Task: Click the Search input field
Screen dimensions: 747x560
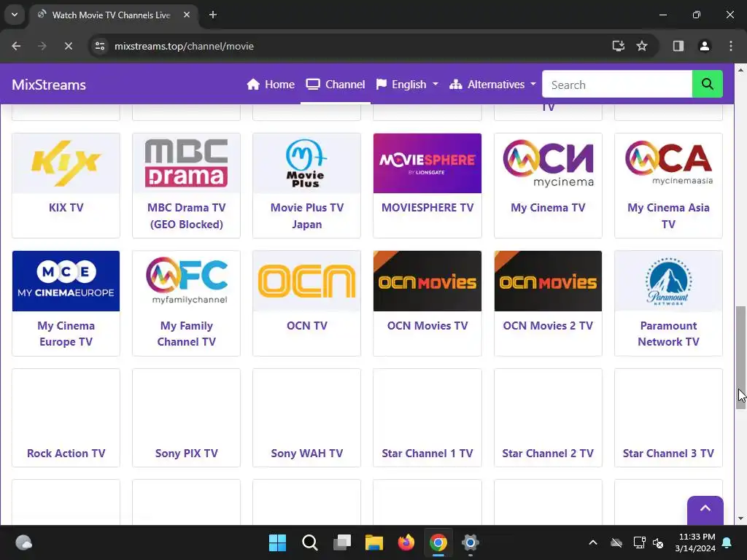Action: 617,85
